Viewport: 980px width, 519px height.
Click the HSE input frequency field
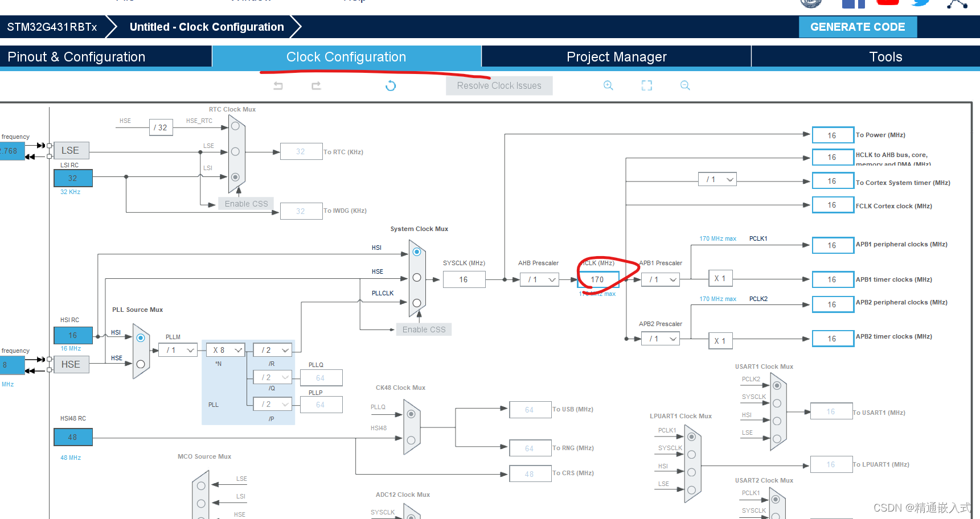click(x=13, y=365)
